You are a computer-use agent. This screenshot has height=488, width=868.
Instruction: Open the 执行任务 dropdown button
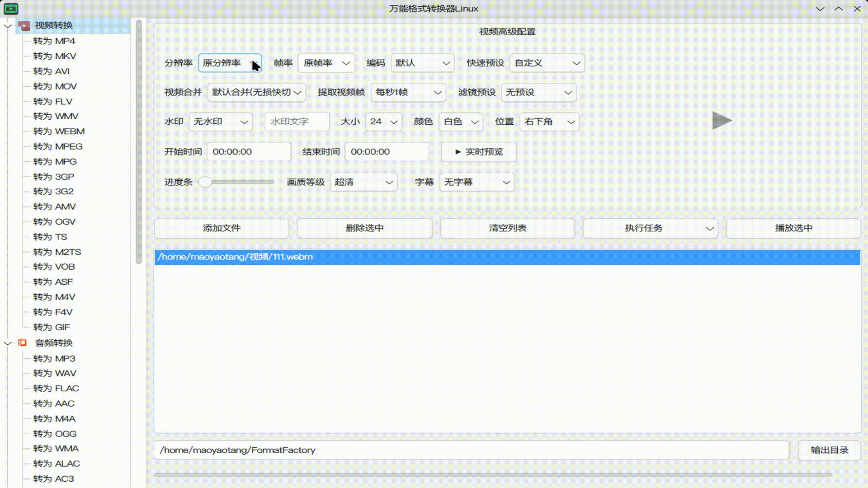pos(651,229)
